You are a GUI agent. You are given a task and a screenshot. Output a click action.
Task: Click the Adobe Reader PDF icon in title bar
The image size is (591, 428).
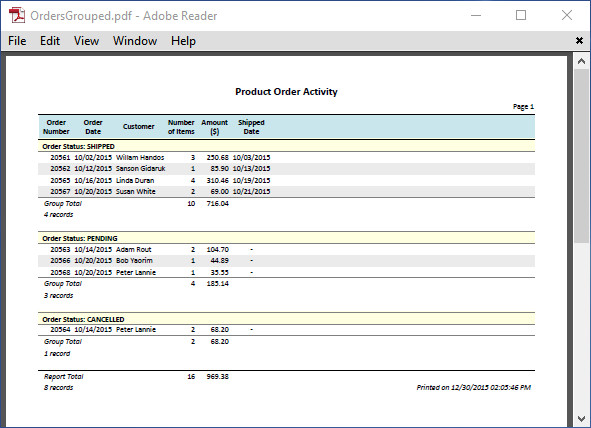point(17,15)
